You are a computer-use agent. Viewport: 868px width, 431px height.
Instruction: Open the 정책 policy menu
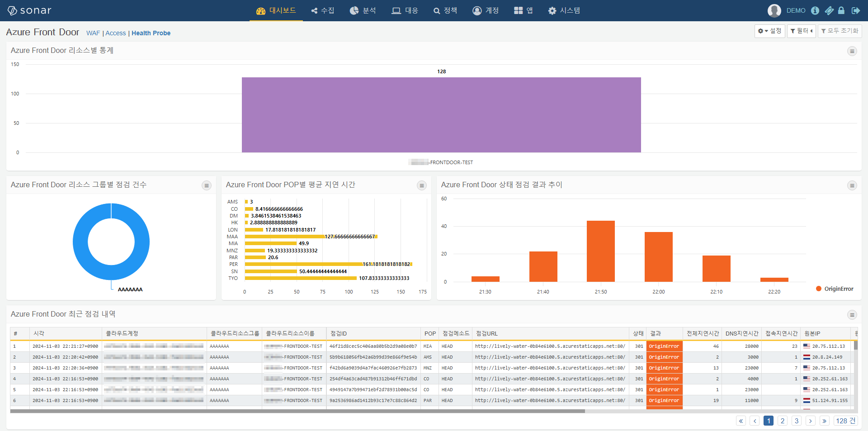[x=445, y=10]
